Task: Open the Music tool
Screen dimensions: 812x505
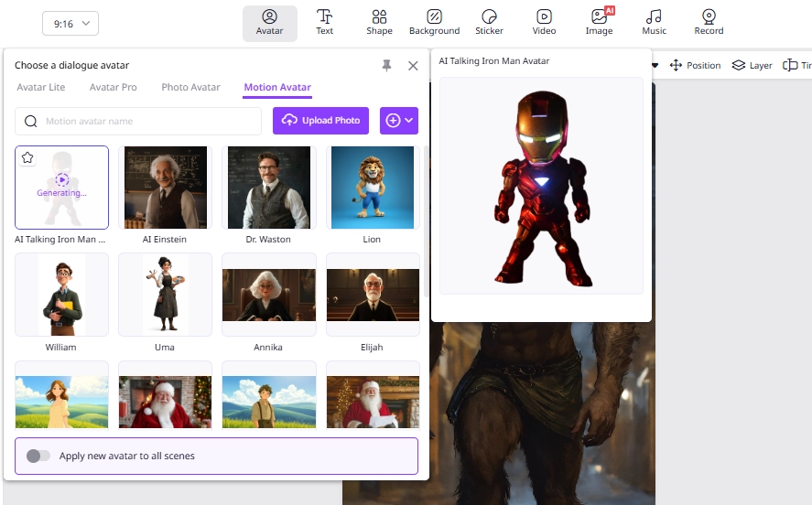Action: (x=654, y=22)
